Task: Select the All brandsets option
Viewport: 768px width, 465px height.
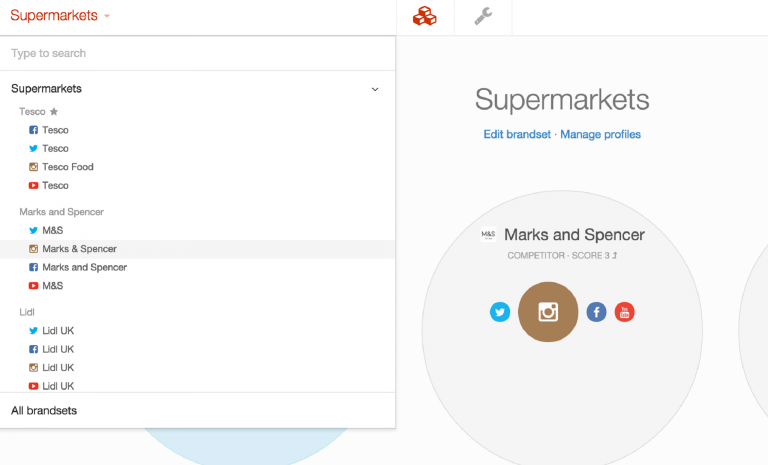Action: [44, 410]
